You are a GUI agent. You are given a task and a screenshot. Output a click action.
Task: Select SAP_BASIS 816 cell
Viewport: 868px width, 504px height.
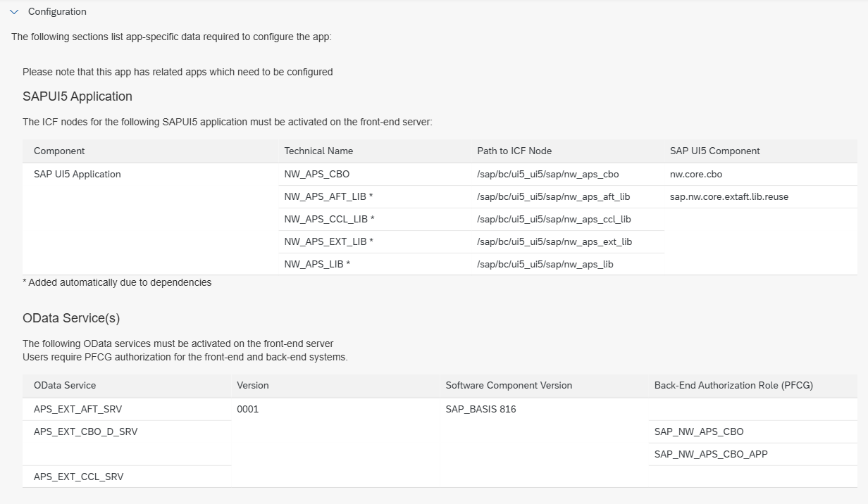(x=481, y=409)
